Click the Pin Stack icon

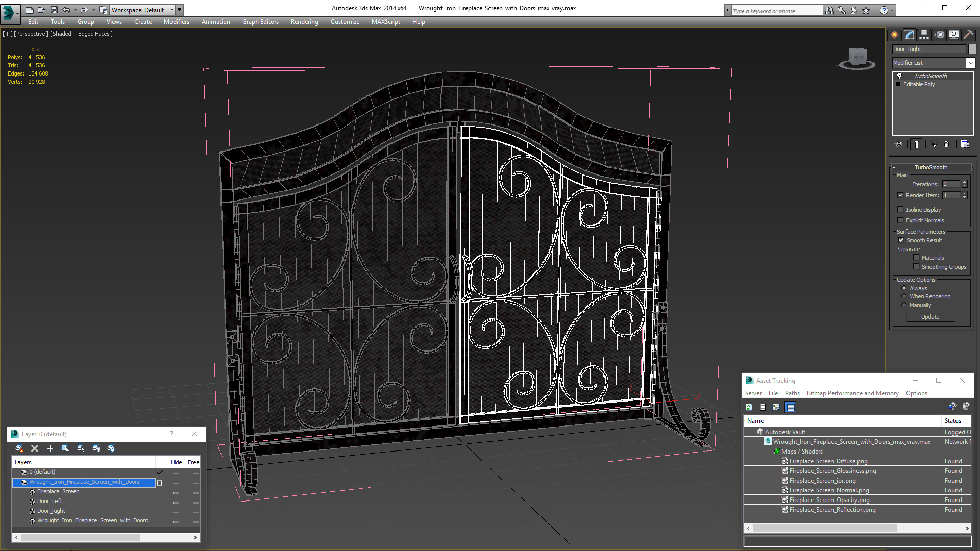point(899,144)
